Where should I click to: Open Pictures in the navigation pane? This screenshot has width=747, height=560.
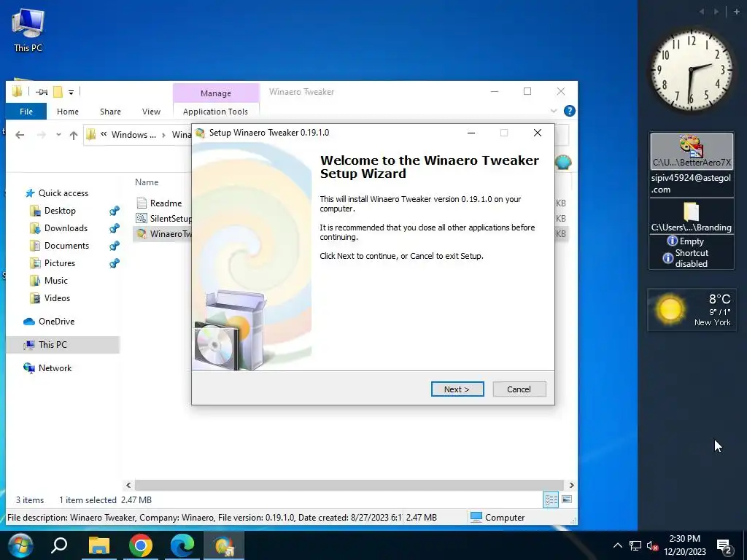tap(60, 262)
